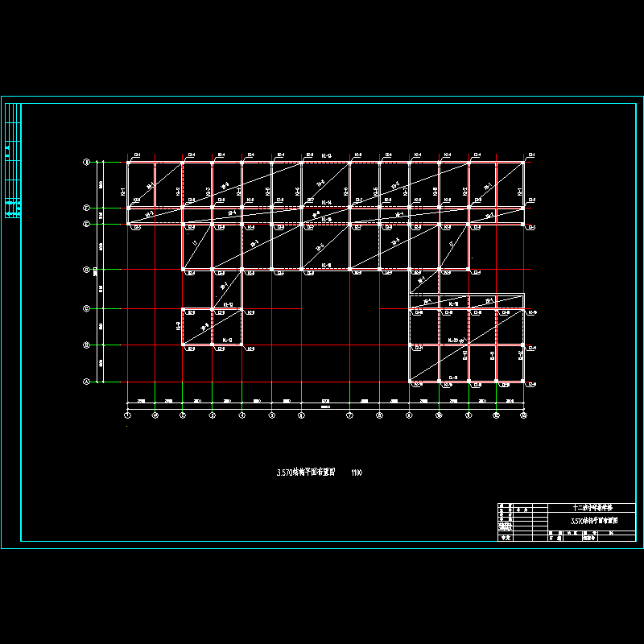Screen dimensions: 644x644
Task: Pick grid axis bubble C on left
Action: point(86,308)
